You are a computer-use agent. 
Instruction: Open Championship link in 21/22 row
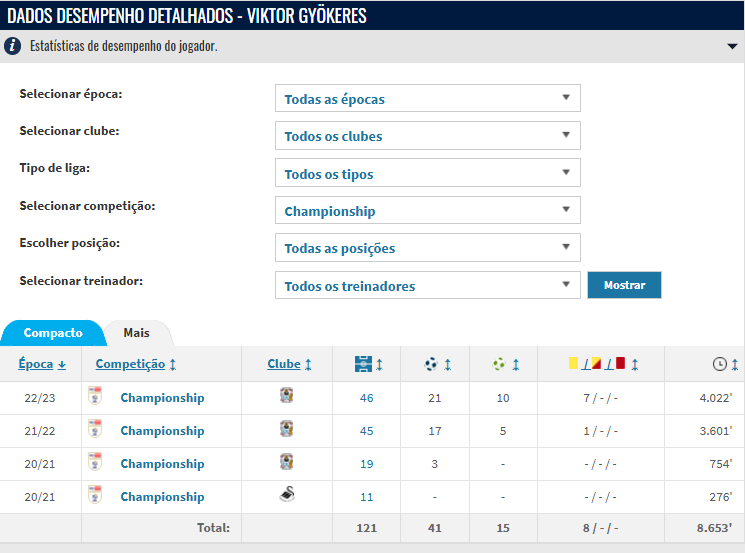162,431
